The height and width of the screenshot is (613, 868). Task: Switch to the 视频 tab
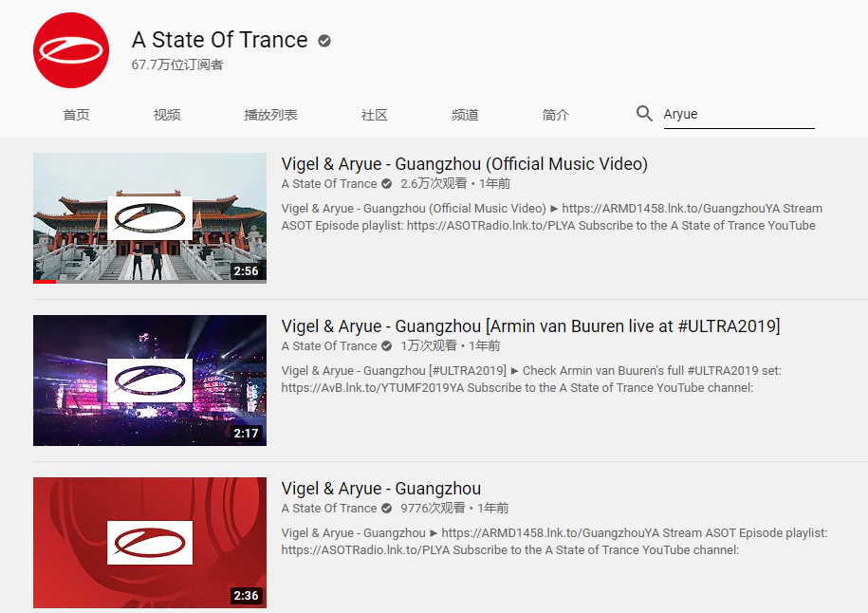(167, 115)
